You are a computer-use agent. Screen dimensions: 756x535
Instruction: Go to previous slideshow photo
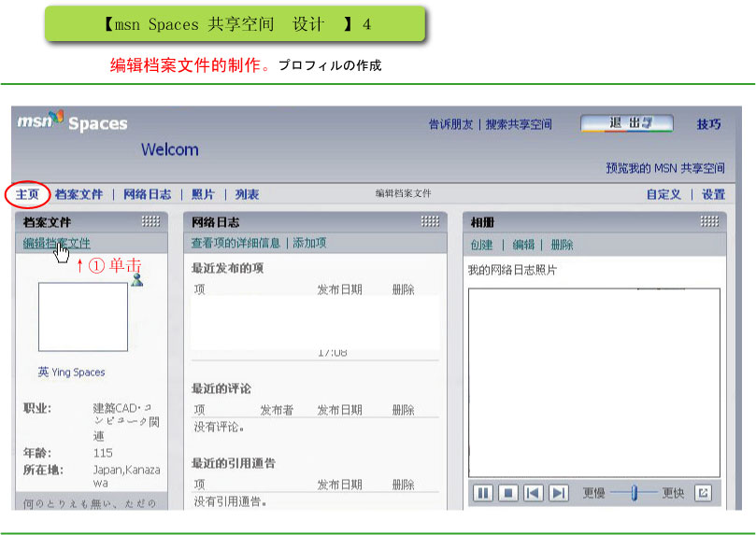coord(533,493)
